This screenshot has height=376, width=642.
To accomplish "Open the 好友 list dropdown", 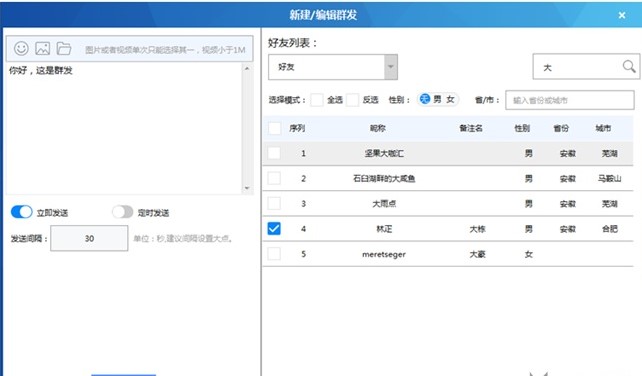I will pyautogui.click(x=333, y=67).
